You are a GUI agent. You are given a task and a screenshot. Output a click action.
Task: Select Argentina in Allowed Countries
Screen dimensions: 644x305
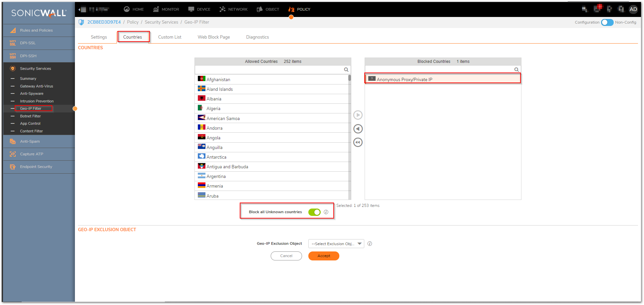pyautogui.click(x=271, y=176)
